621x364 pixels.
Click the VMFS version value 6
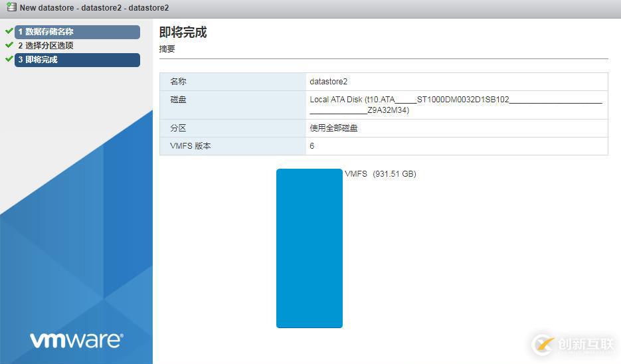(x=311, y=146)
